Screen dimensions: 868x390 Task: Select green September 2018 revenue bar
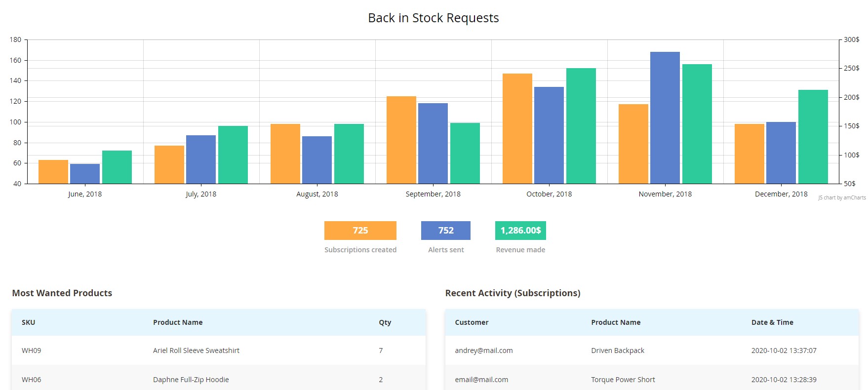tap(465, 153)
